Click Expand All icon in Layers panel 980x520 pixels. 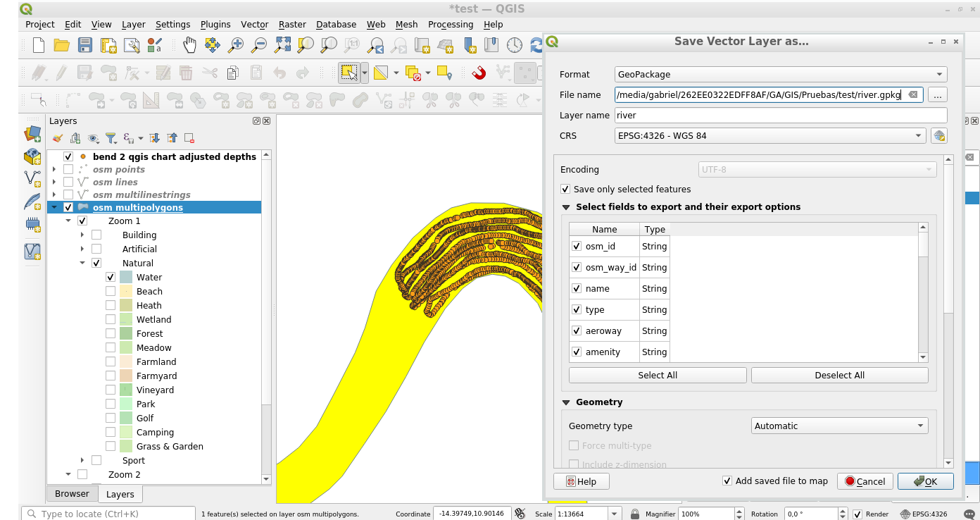(154, 138)
